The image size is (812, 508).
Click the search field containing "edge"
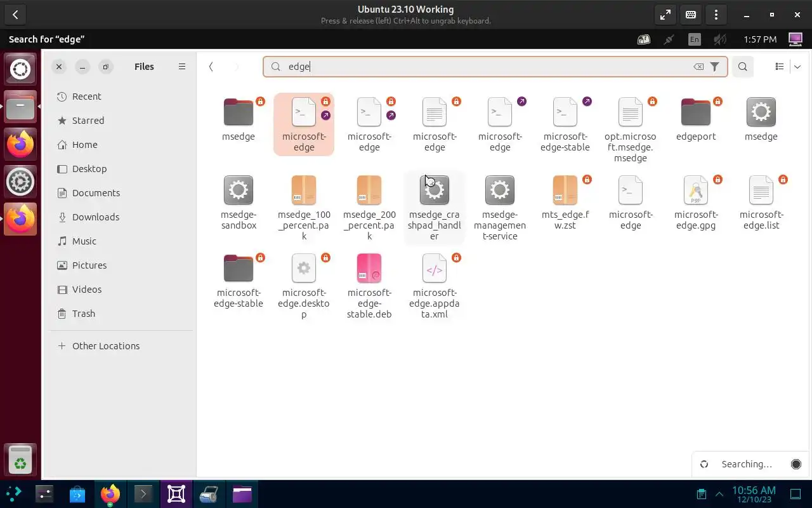click(x=495, y=67)
